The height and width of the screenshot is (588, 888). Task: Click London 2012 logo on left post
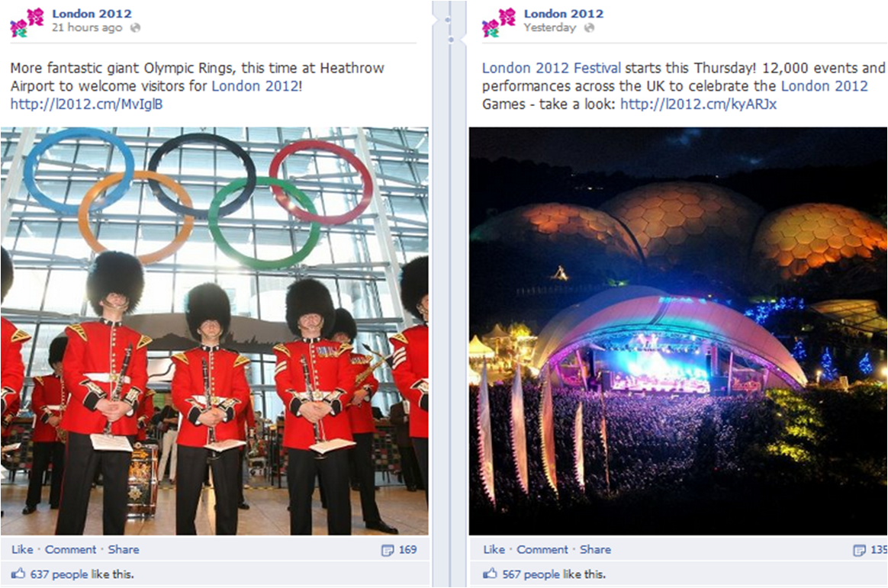27,22
